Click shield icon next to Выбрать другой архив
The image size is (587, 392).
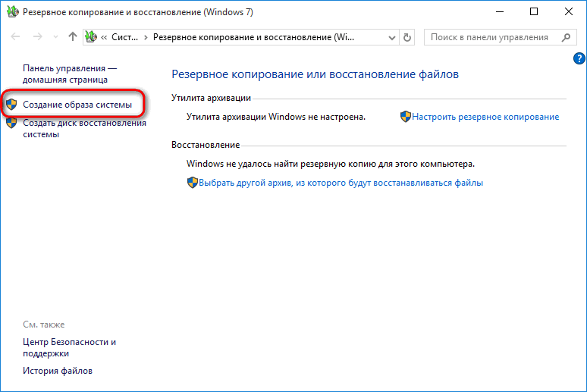[193, 182]
